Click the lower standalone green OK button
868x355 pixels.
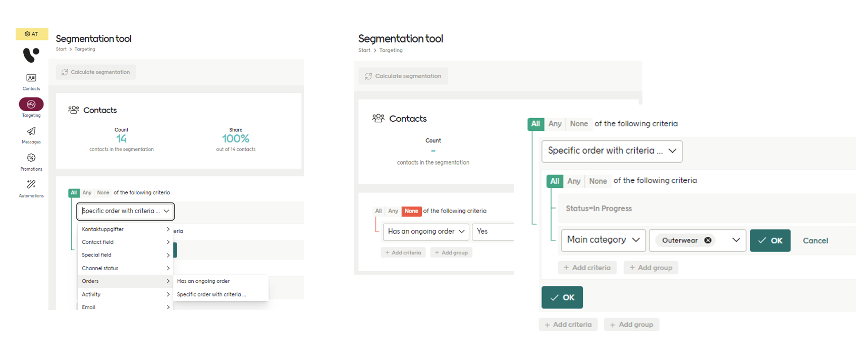562,297
